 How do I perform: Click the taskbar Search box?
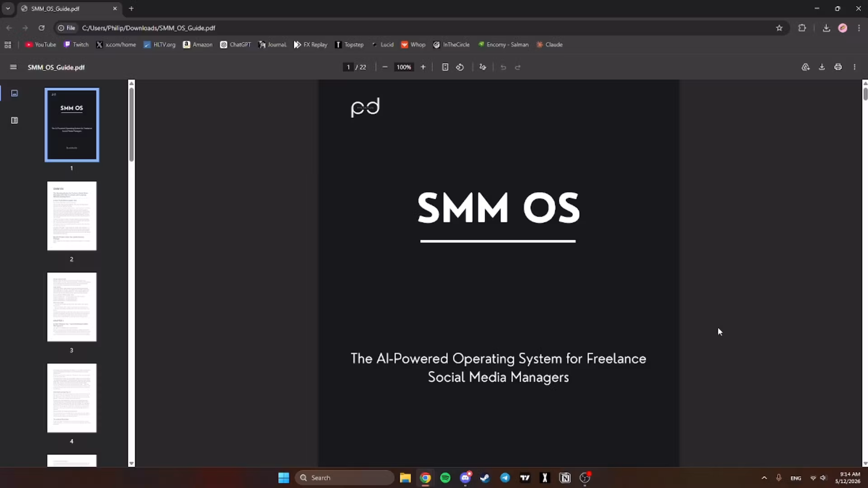point(344,478)
